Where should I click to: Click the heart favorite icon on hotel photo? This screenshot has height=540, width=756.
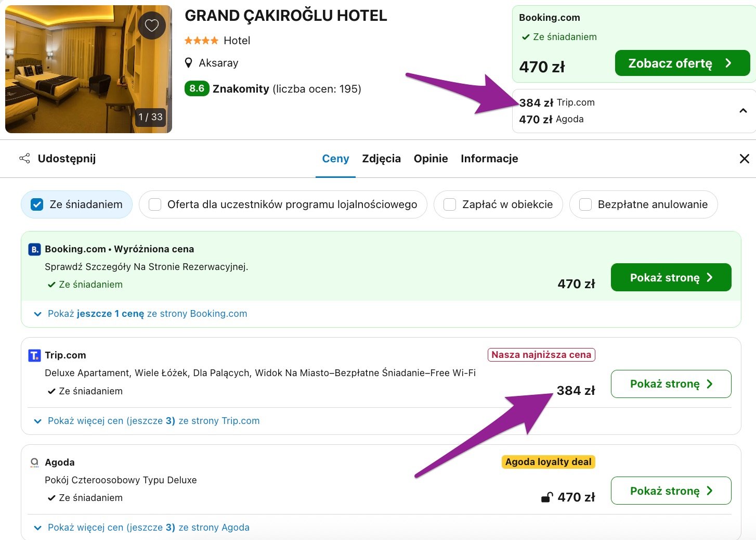pos(152,25)
